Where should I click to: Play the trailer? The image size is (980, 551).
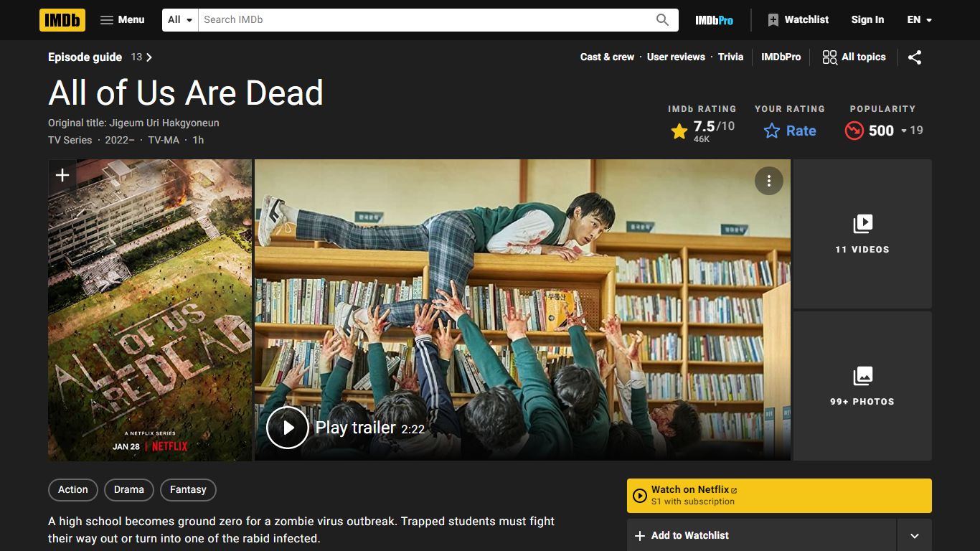287,428
